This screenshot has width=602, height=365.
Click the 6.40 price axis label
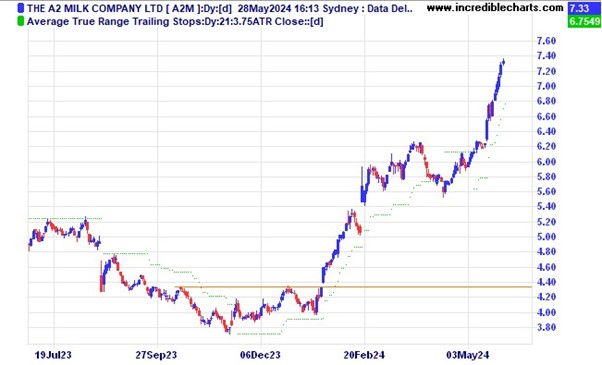(x=546, y=132)
